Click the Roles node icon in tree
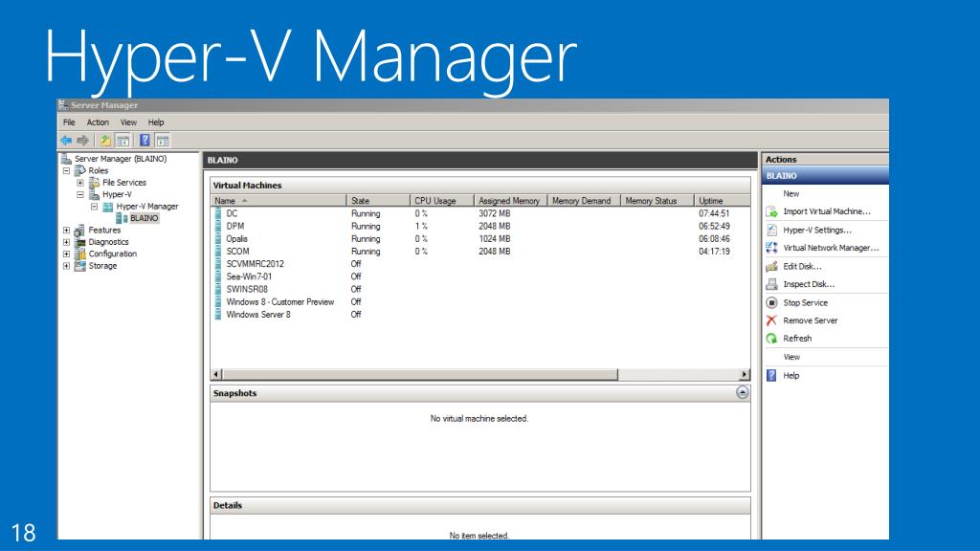 [80, 170]
